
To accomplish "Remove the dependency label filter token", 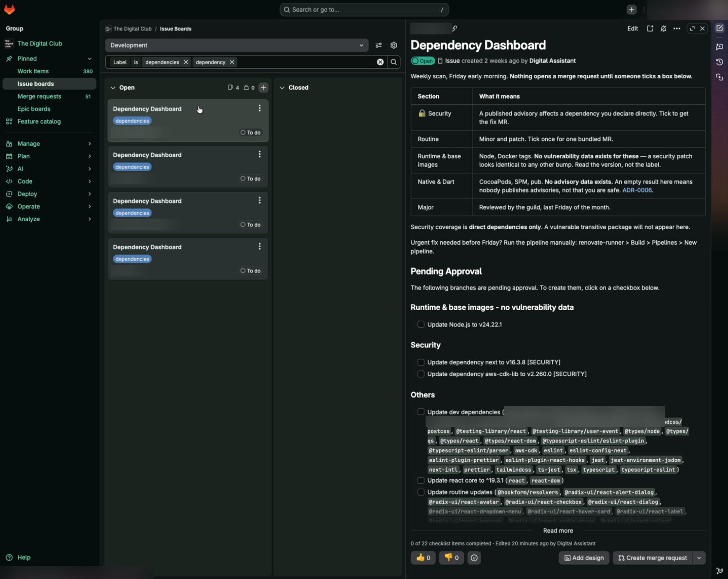I will pos(232,62).
